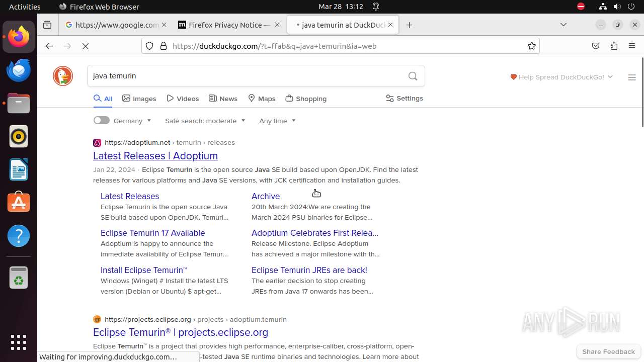Launch LibreOffice Writer from the dock
Screen dimensions: 644x362
pyautogui.click(x=19, y=169)
